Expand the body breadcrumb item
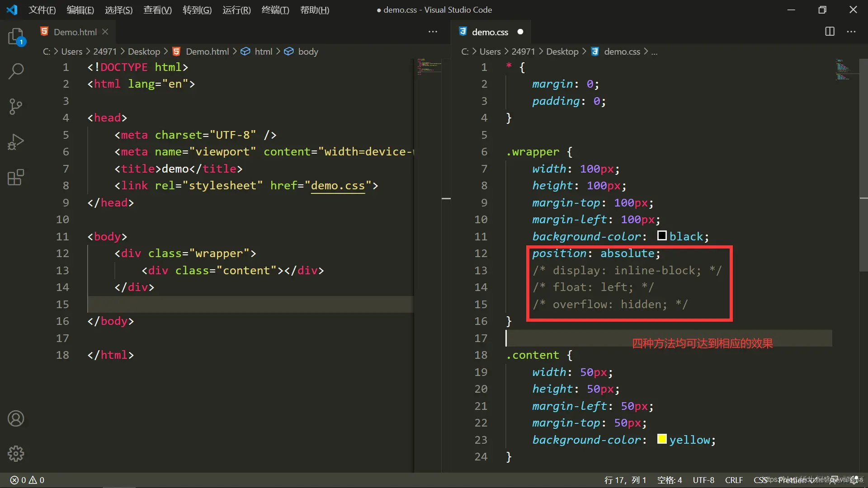 (x=308, y=52)
